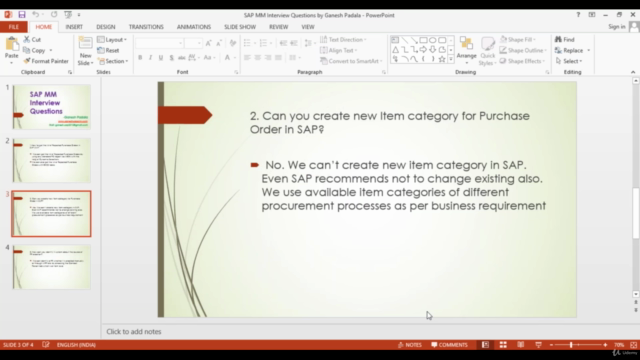Click the Find binoculars icon
This screenshot has width=640, height=360.
[x=558, y=39]
